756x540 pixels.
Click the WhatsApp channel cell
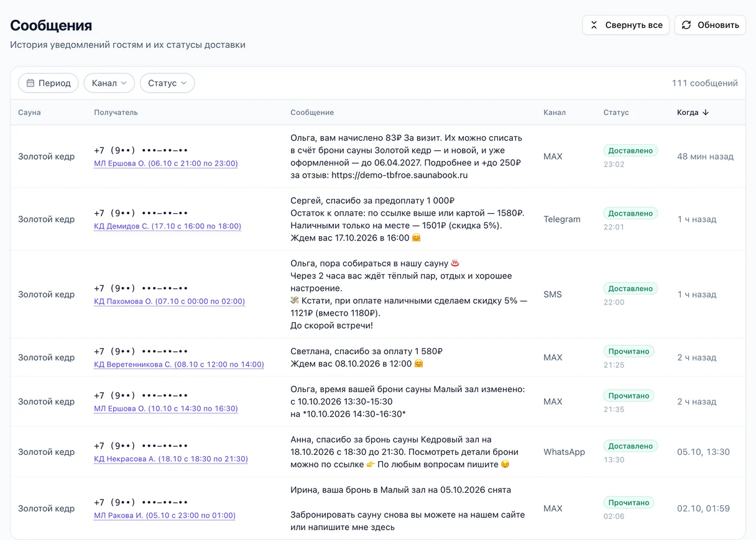(565, 452)
